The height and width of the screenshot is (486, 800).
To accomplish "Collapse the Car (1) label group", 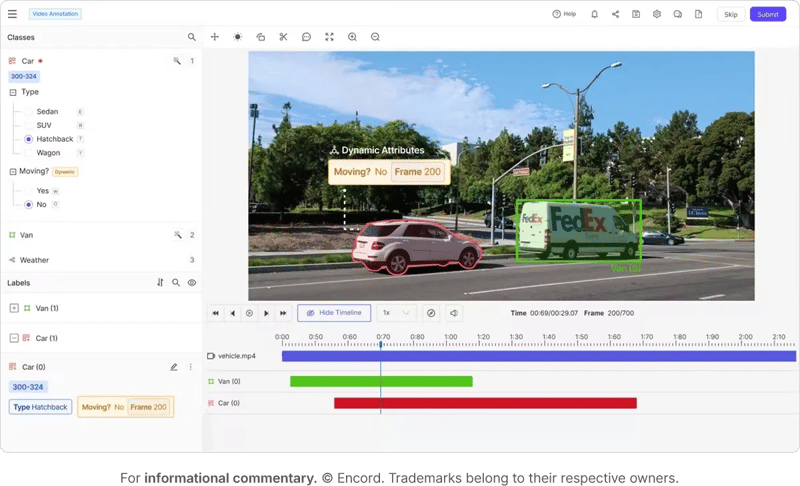I will pos(14,338).
